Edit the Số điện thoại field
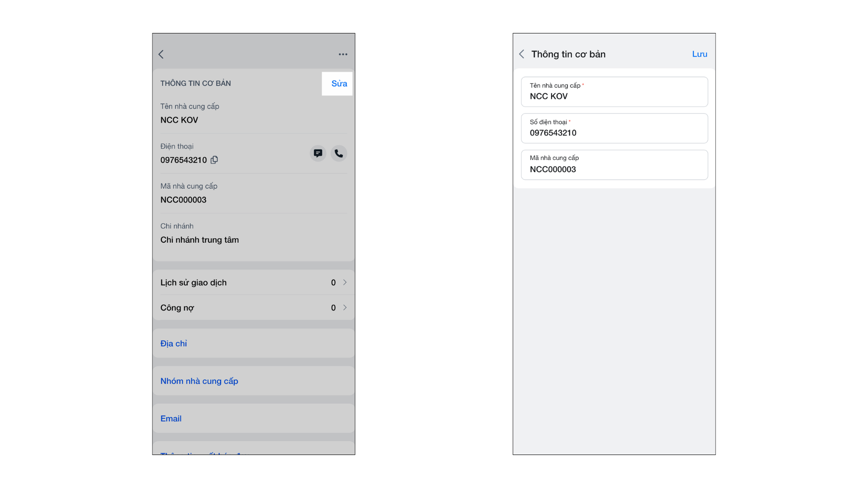Viewport: 868px width, 488px height. click(x=614, y=129)
